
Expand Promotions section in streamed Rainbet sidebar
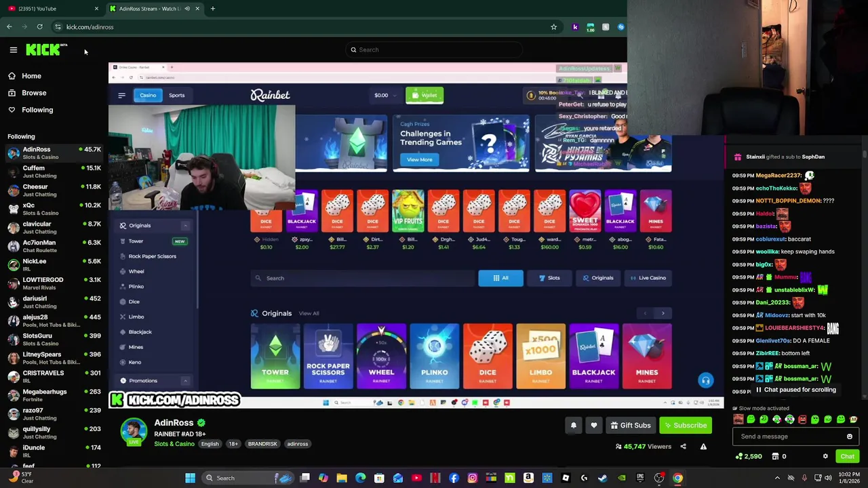185,381
